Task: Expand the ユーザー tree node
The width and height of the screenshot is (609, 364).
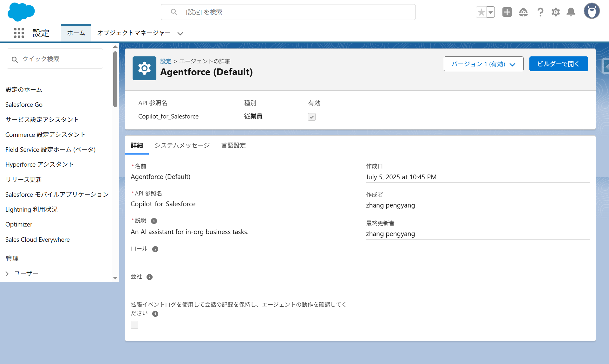Action: point(7,273)
